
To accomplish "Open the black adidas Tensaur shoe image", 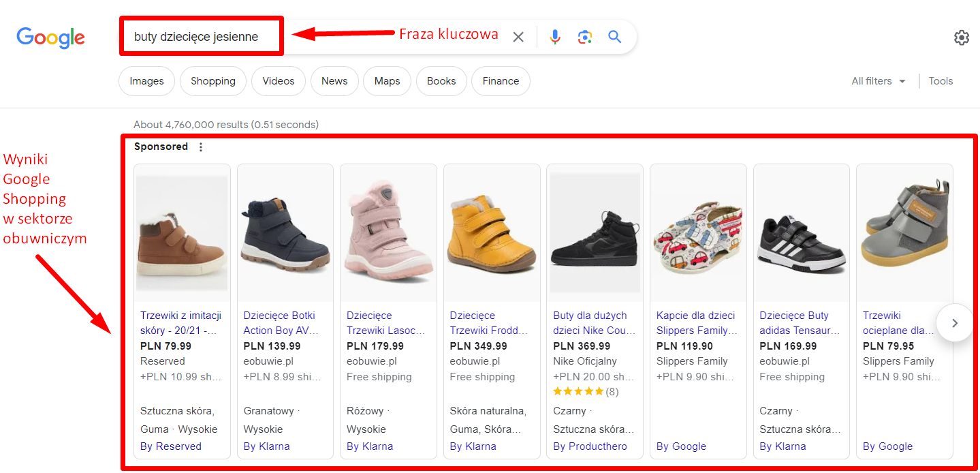I will pyautogui.click(x=802, y=233).
